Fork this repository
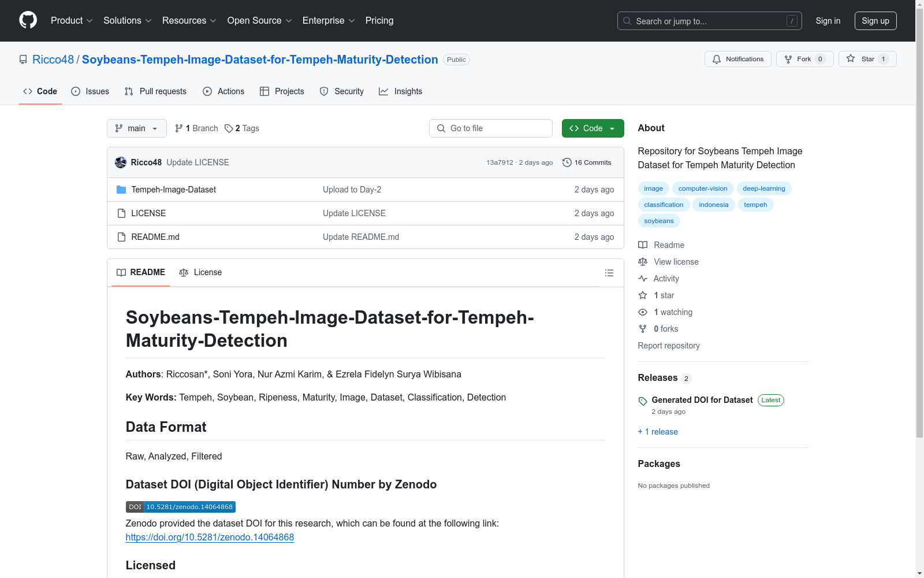 (x=805, y=59)
